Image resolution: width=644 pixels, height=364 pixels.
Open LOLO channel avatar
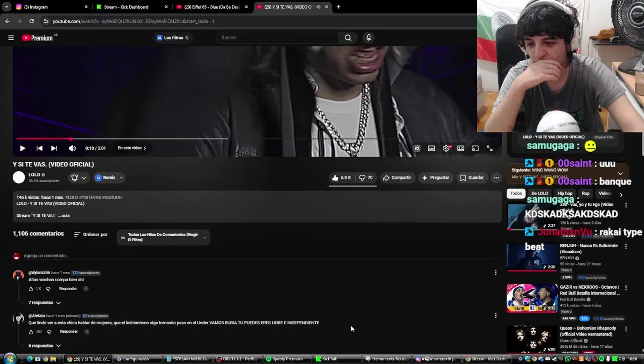pyautogui.click(x=19, y=177)
